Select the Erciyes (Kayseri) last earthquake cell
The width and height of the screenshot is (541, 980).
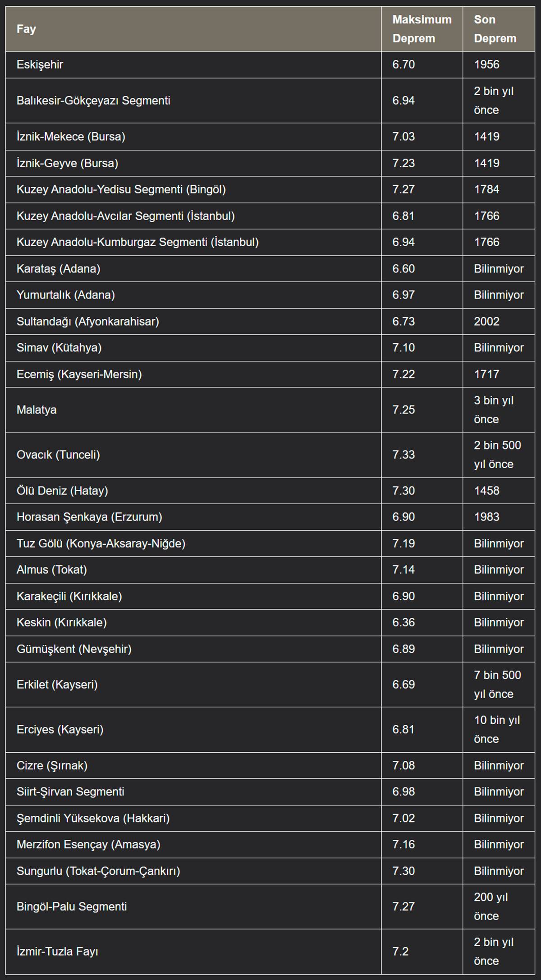[496, 729]
